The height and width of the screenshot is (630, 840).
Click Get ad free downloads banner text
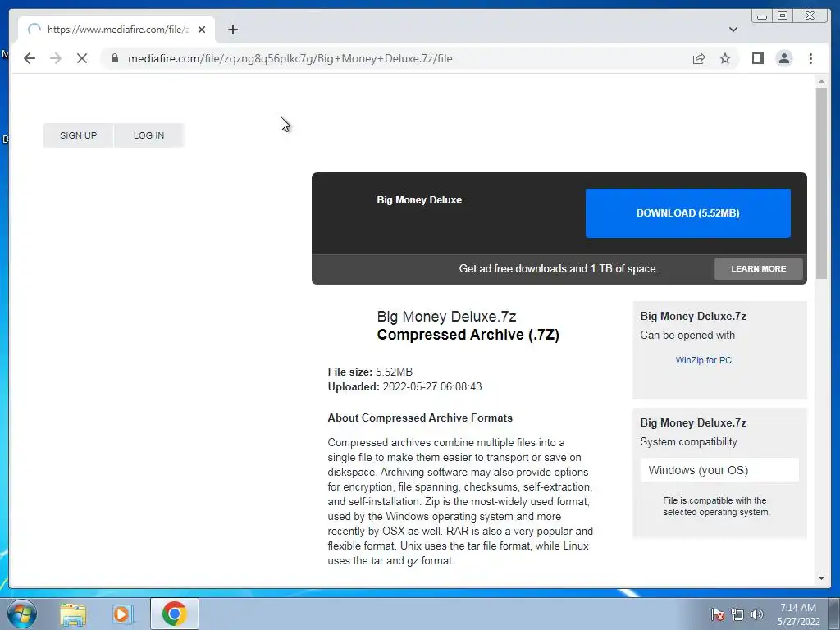[x=558, y=269]
